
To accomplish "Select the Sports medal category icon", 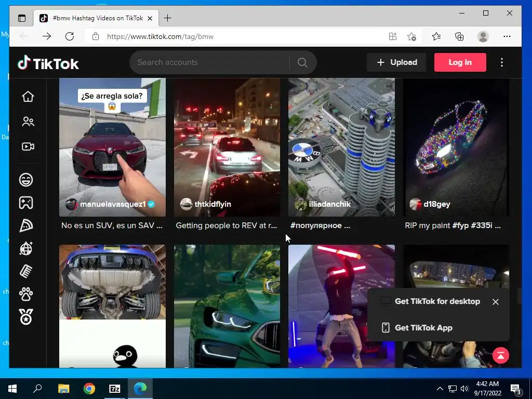I will (x=26, y=317).
